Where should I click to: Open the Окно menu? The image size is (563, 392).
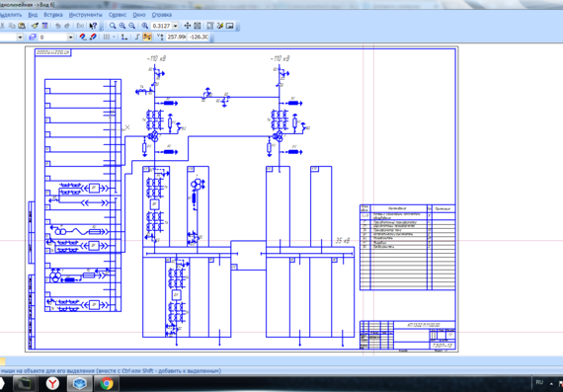pyautogui.click(x=139, y=15)
